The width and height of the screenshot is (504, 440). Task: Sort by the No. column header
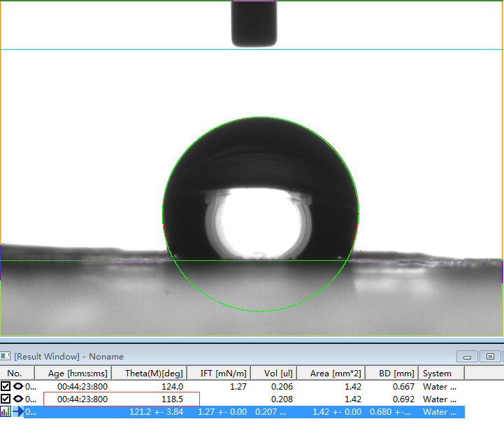point(15,374)
